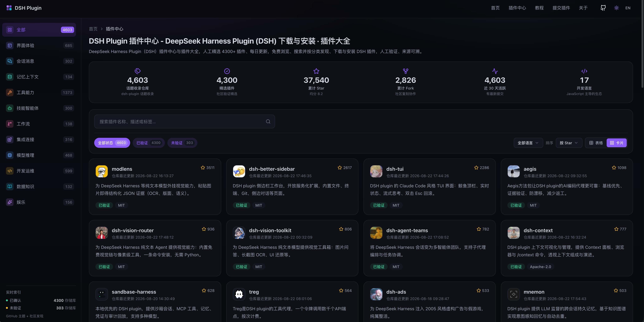The image size is (644, 322).
Task: Open 关于 in top navigation
Action: click(583, 8)
